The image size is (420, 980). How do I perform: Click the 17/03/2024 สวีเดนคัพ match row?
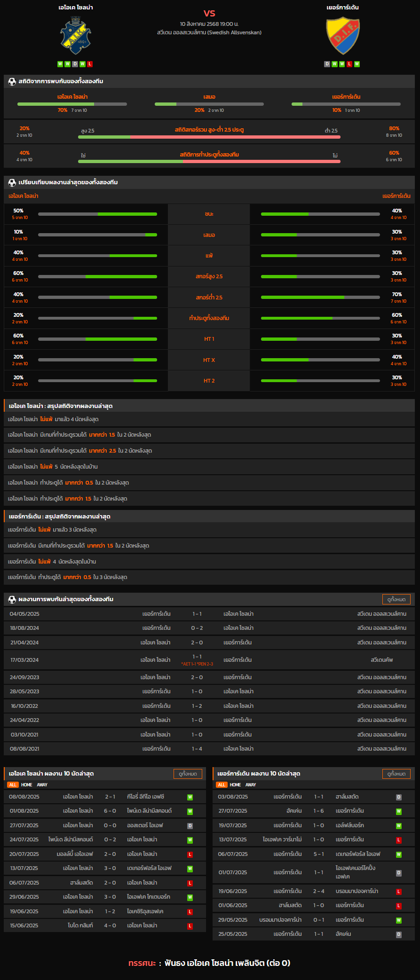click(209, 660)
